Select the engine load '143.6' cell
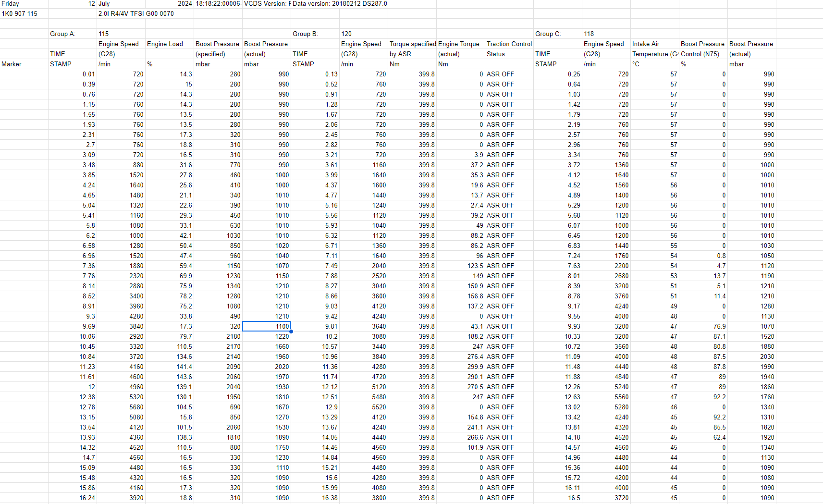This screenshot has width=823, height=504. tap(170, 377)
